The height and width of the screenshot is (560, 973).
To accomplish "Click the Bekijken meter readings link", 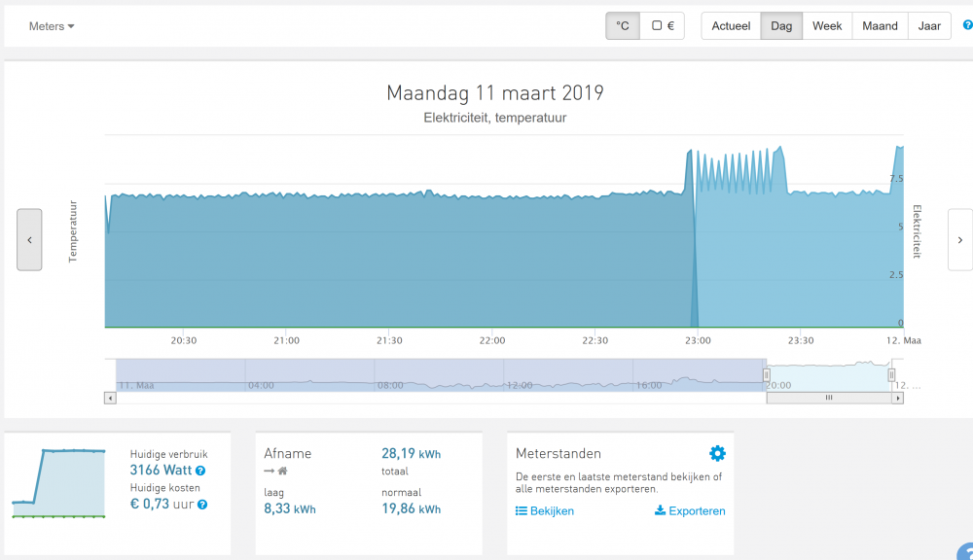I will pyautogui.click(x=544, y=510).
